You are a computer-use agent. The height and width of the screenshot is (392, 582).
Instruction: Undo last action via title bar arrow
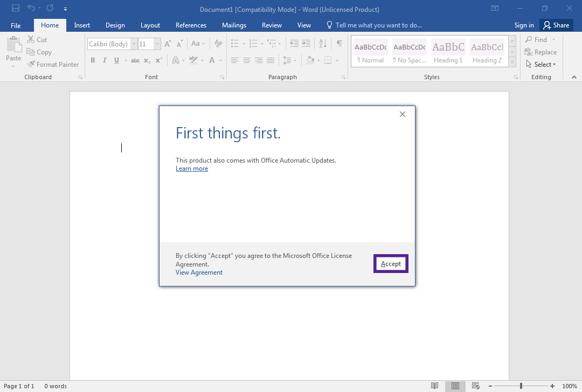[31, 8]
